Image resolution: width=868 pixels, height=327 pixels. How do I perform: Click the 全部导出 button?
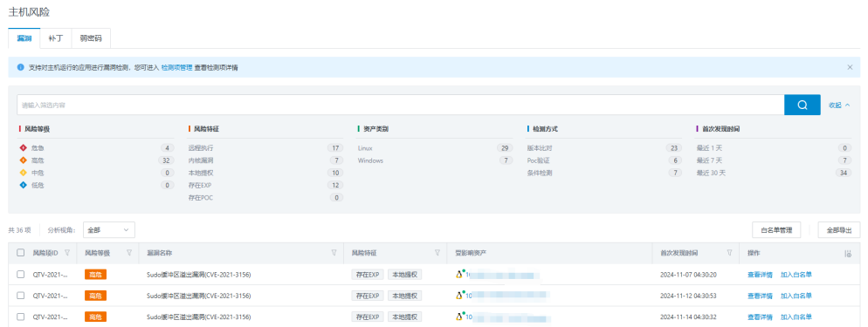pos(839,230)
